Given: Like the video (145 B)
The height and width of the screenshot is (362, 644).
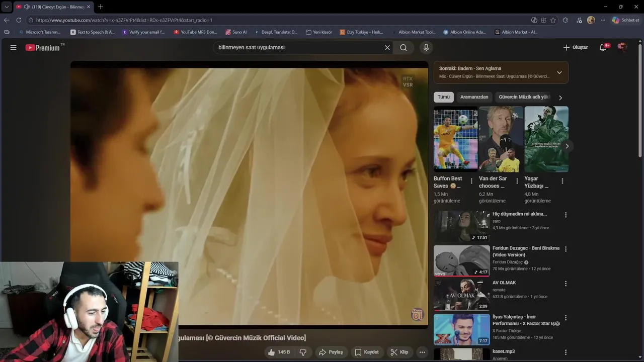Looking at the screenshot, I should (279, 352).
